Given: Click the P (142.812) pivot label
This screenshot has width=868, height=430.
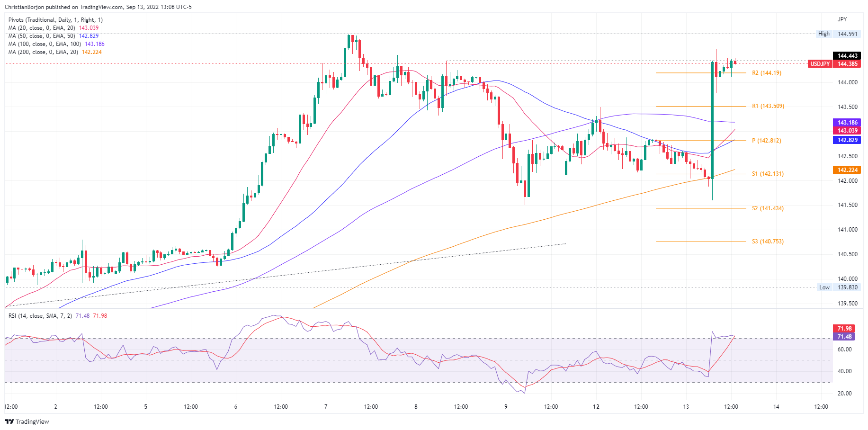Looking at the screenshot, I should 767,141.
